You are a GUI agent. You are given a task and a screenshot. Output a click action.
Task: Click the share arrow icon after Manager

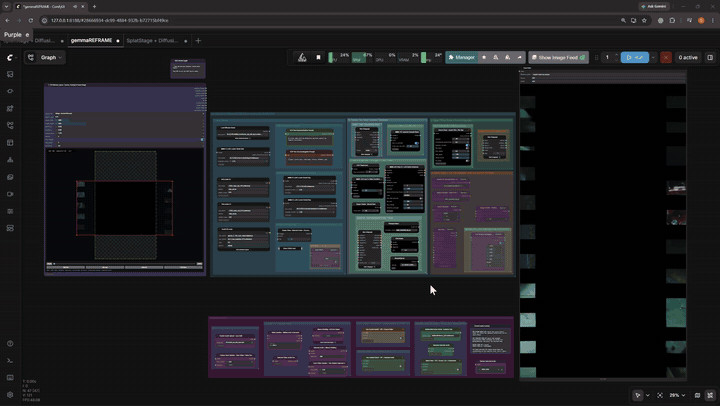coord(519,57)
